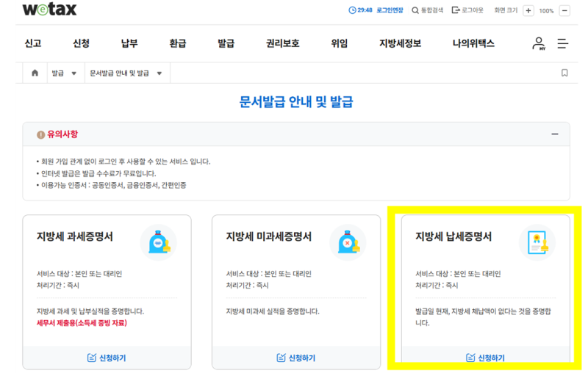588x373 pixels.
Task: Click the 지방세 과세증명서 card title
Action: [75, 236]
